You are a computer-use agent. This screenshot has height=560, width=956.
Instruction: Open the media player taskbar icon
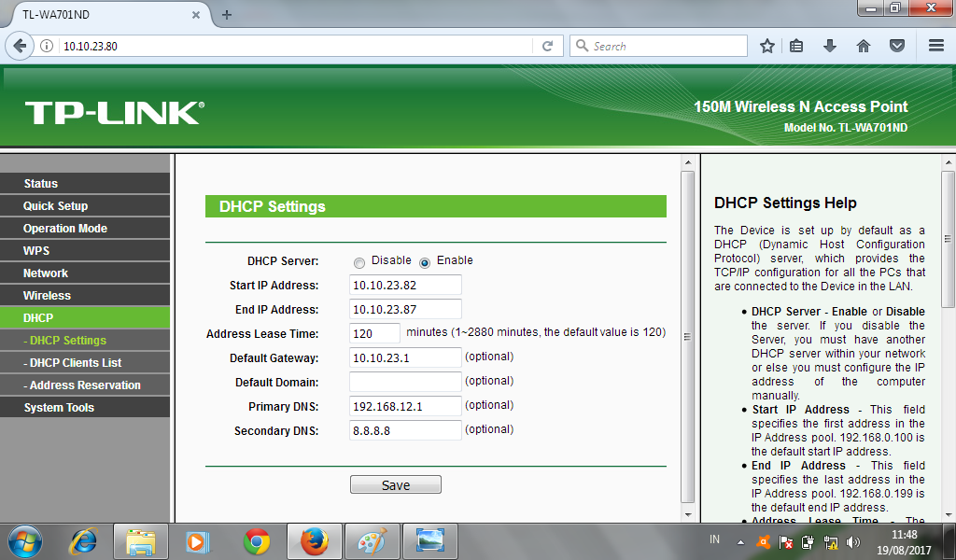(x=198, y=541)
